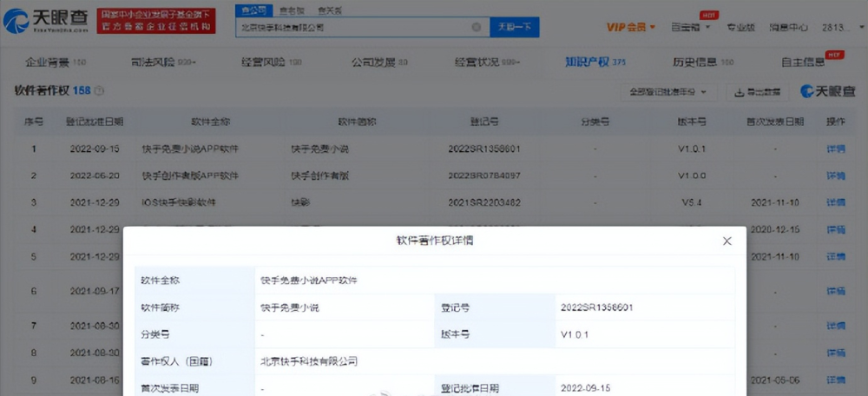
Task: Click the 天眼一下 search button
Action: click(514, 27)
